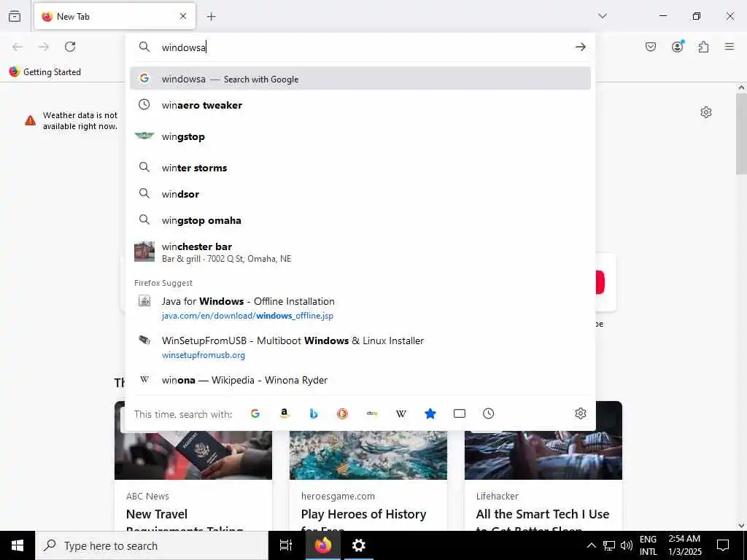Open the list all tabs chevron

click(603, 16)
